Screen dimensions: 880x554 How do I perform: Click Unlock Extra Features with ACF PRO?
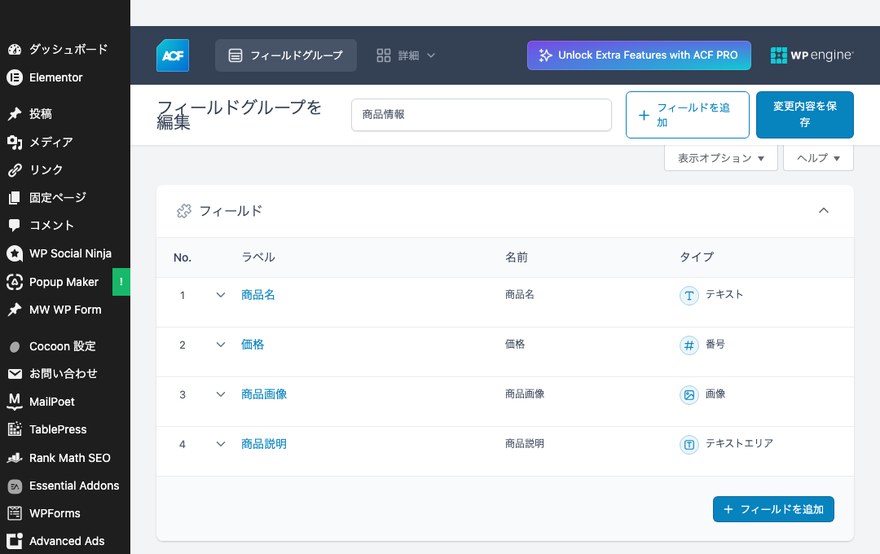click(x=639, y=55)
